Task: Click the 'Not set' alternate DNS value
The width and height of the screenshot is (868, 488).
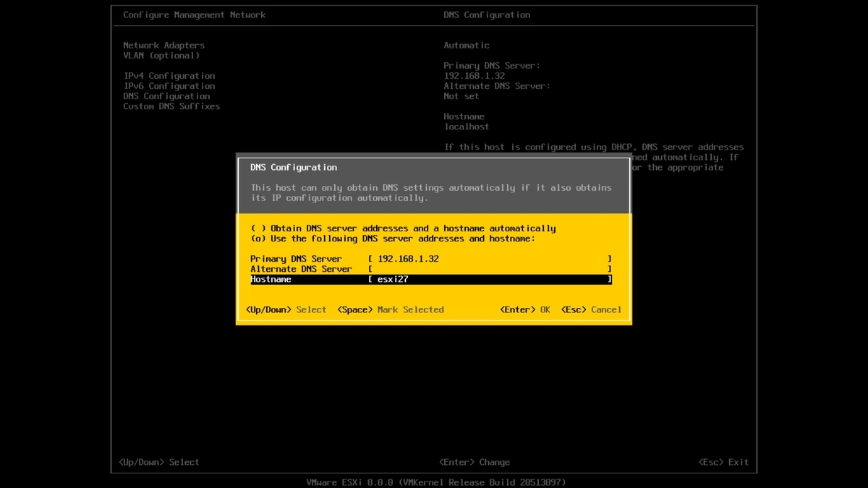Action: tap(461, 96)
